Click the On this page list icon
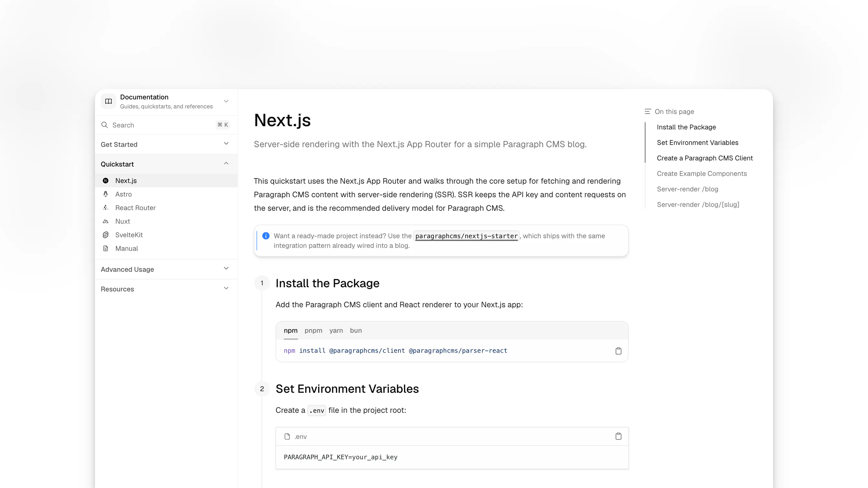868x488 pixels. click(647, 111)
